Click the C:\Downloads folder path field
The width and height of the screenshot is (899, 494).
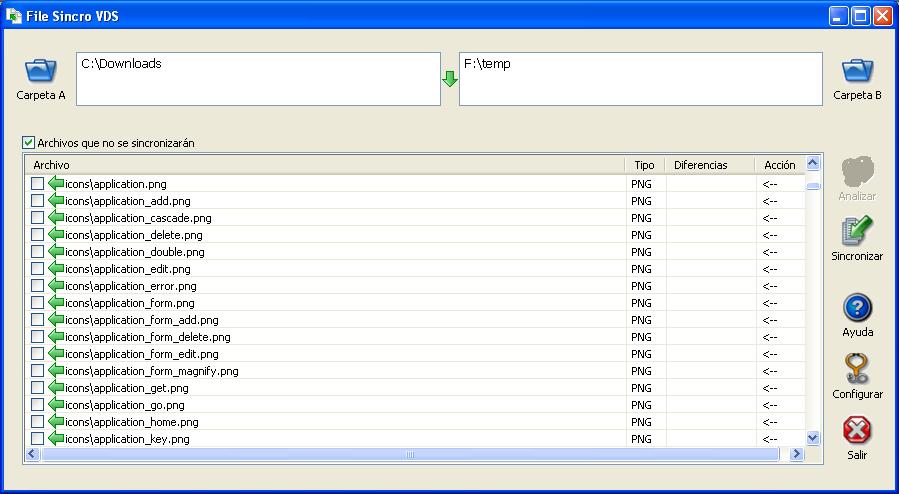[x=257, y=78]
